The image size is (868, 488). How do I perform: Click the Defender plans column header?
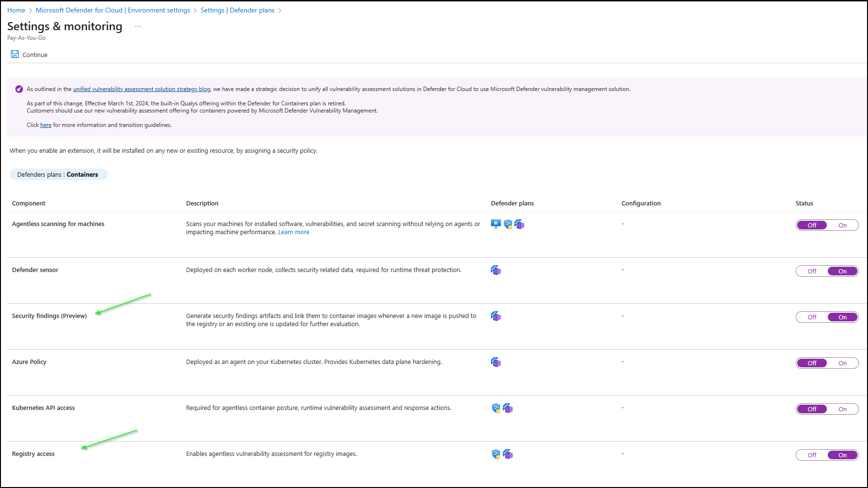512,203
